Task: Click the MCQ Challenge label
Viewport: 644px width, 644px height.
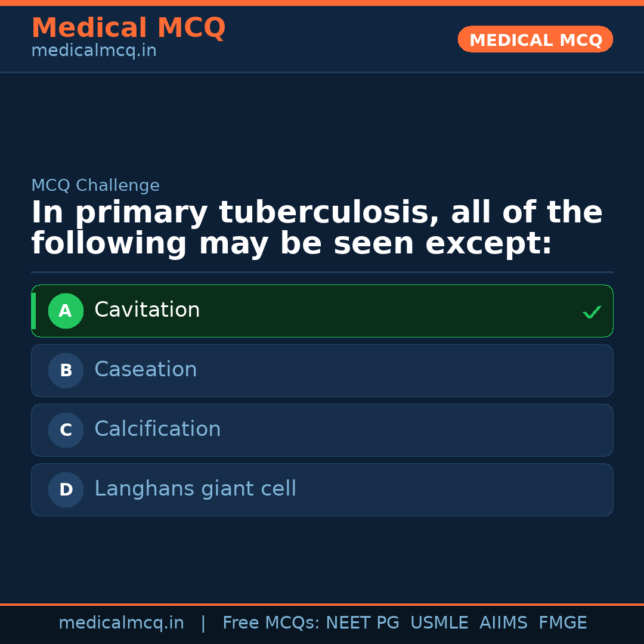Action: click(95, 185)
